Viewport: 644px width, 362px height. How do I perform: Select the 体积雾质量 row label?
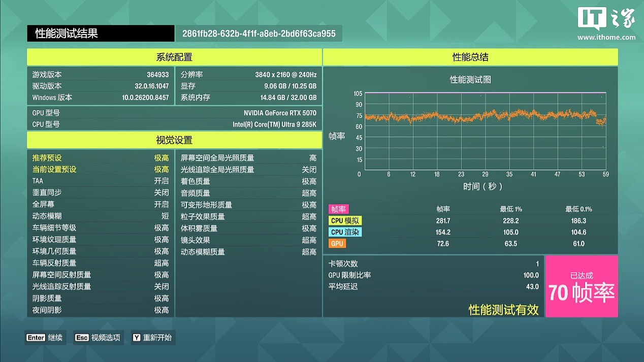199,228
